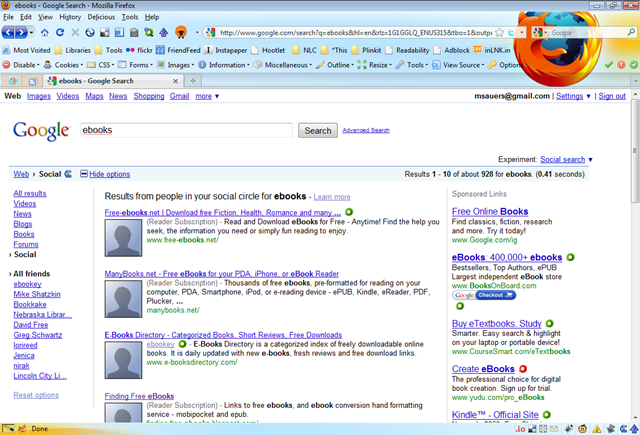Click the green checkmark validation icon
640x435 pixels.
coord(609,64)
